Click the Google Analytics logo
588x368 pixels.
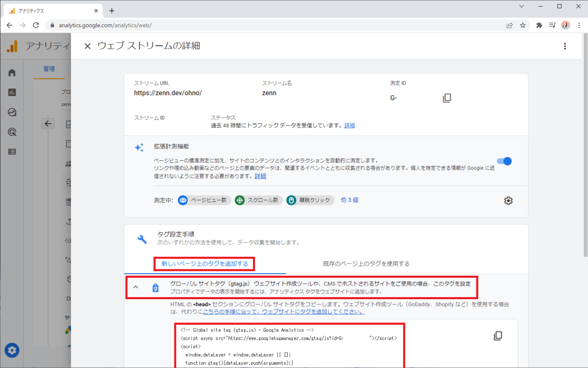coord(12,46)
